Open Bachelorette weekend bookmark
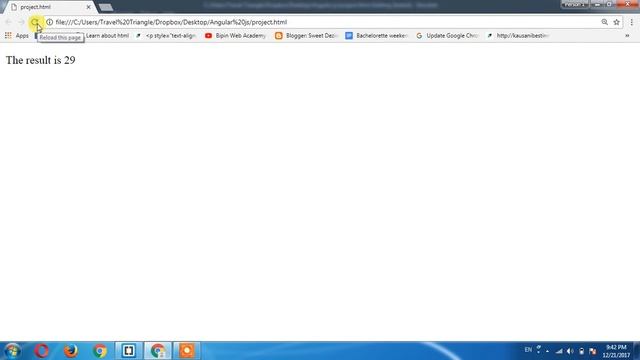 (x=376, y=36)
